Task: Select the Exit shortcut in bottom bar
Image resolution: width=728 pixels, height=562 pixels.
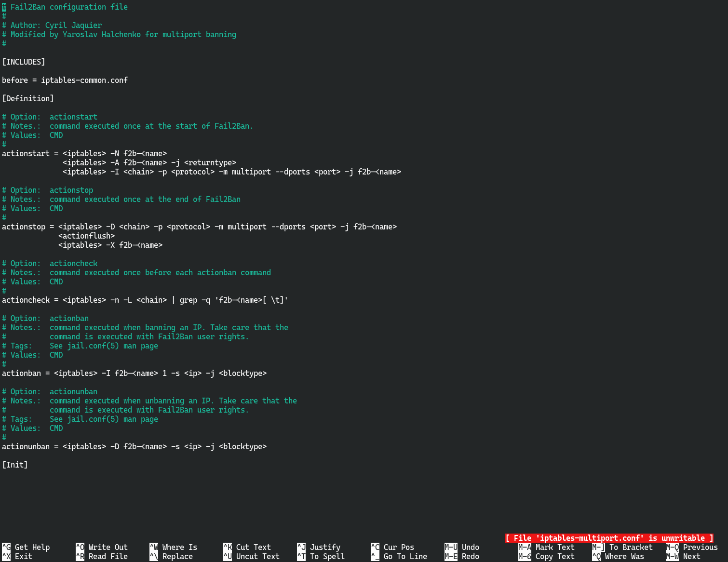Action: [x=23, y=556]
